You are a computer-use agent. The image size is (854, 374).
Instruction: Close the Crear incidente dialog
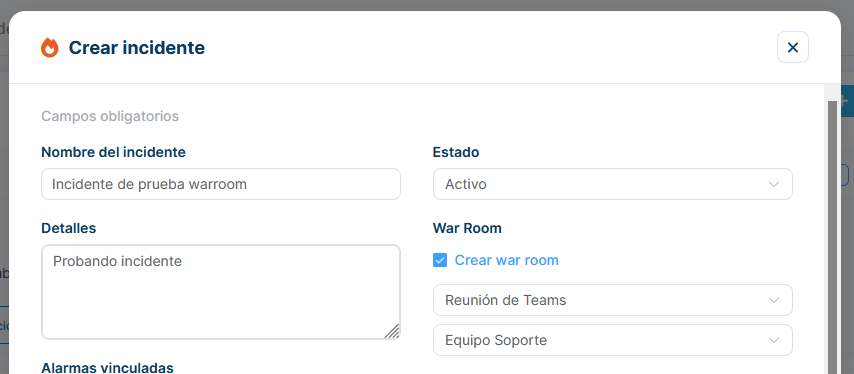click(x=792, y=47)
